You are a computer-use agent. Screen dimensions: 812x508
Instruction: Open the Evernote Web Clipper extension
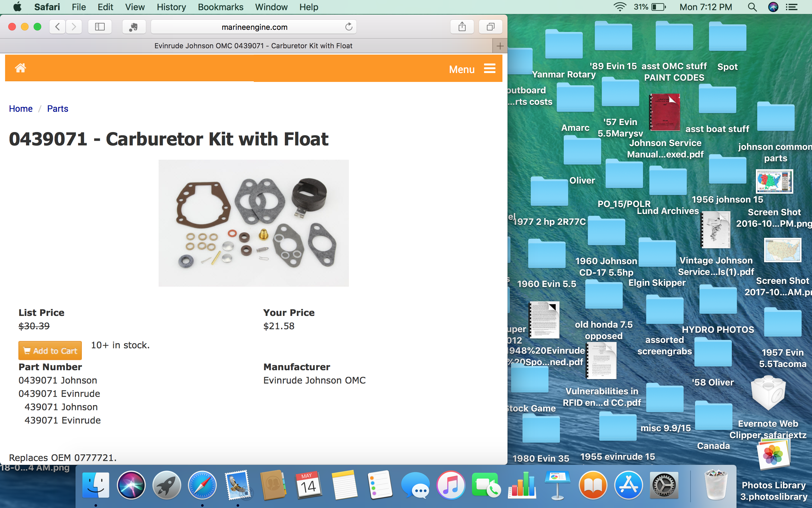pyautogui.click(x=134, y=27)
